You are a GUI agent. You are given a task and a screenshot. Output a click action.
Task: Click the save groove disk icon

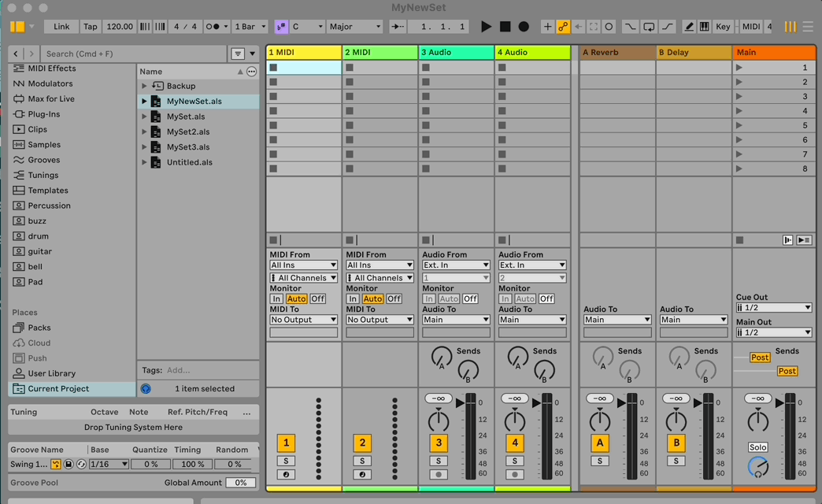click(x=68, y=465)
